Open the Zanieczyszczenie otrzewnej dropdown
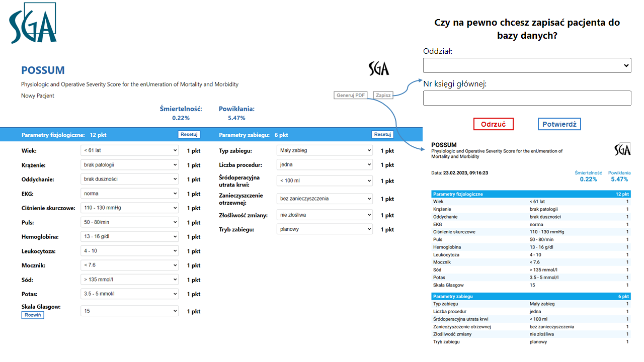The width and height of the screenshot is (644, 362). click(x=325, y=199)
